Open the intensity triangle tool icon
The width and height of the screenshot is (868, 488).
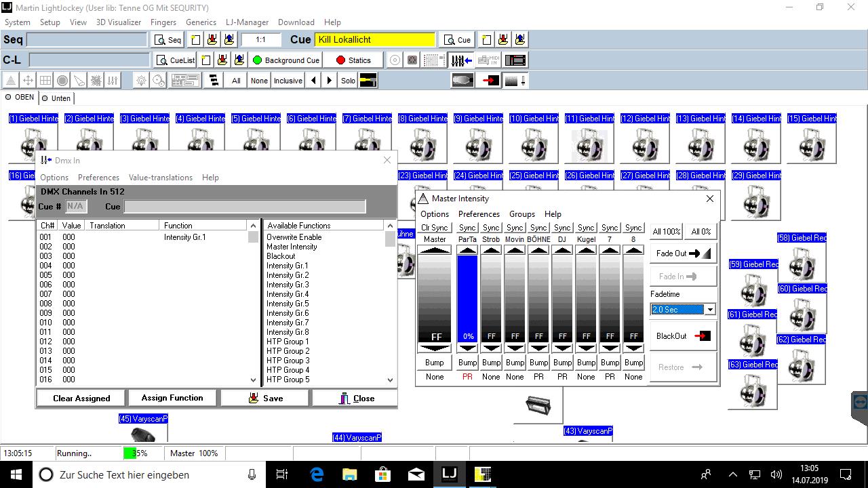click(11, 81)
